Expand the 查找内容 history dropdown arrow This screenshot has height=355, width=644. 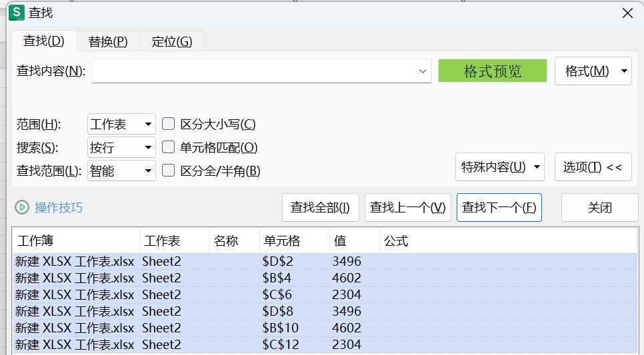(x=422, y=71)
